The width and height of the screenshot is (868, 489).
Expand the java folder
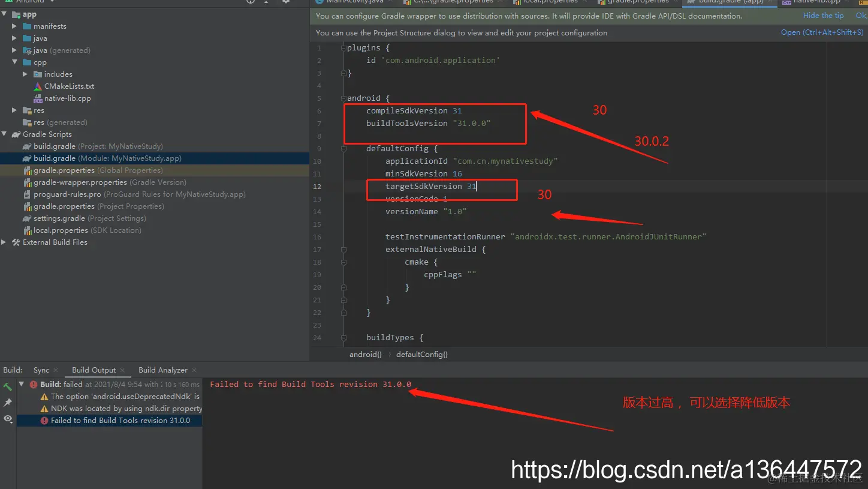tap(15, 38)
